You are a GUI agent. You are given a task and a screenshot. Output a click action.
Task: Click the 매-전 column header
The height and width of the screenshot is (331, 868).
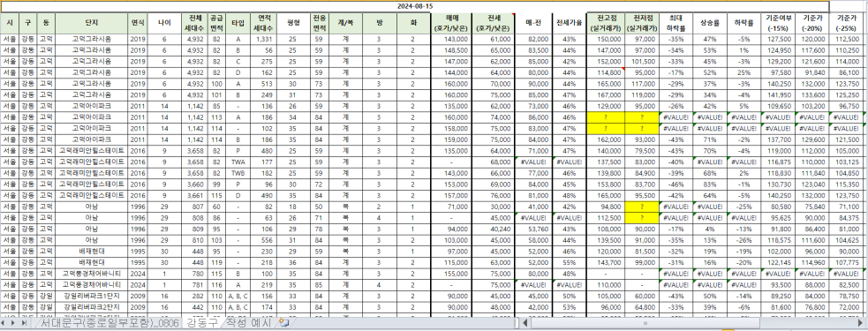tap(534, 23)
